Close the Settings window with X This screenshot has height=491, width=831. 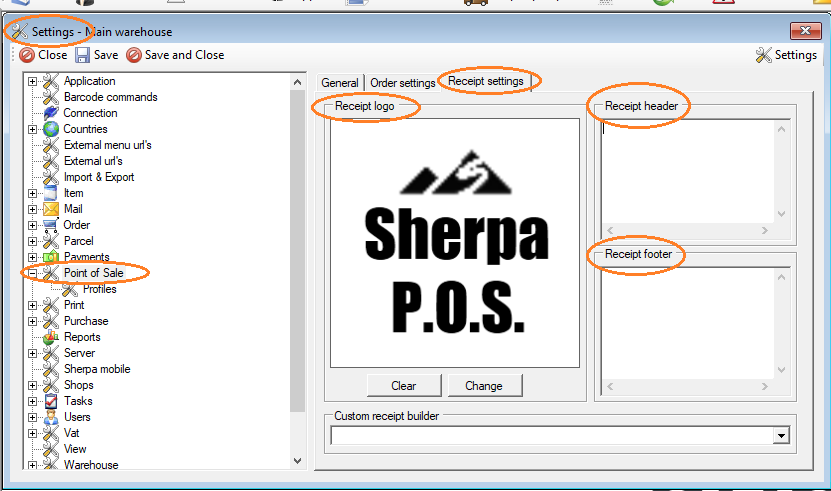805,31
